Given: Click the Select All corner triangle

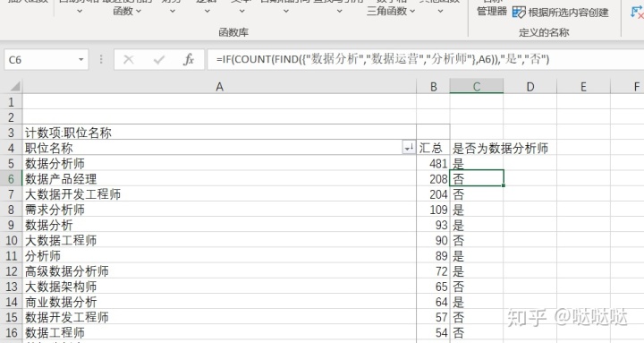Looking at the screenshot, I should [15, 86].
